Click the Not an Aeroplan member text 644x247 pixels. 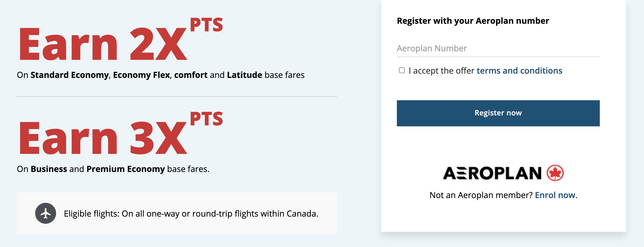[x=481, y=195]
